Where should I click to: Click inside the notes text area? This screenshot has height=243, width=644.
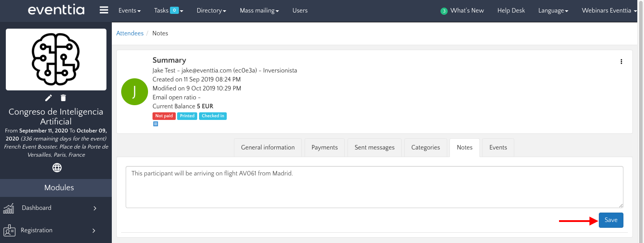click(x=374, y=187)
